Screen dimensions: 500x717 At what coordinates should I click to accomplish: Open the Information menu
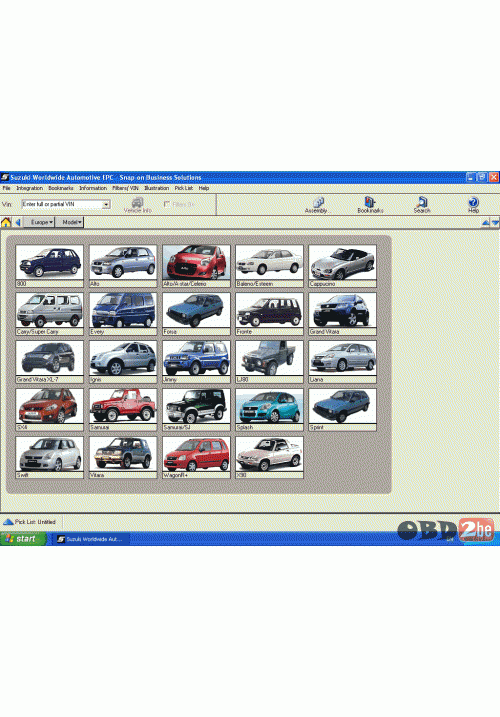point(93,188)
